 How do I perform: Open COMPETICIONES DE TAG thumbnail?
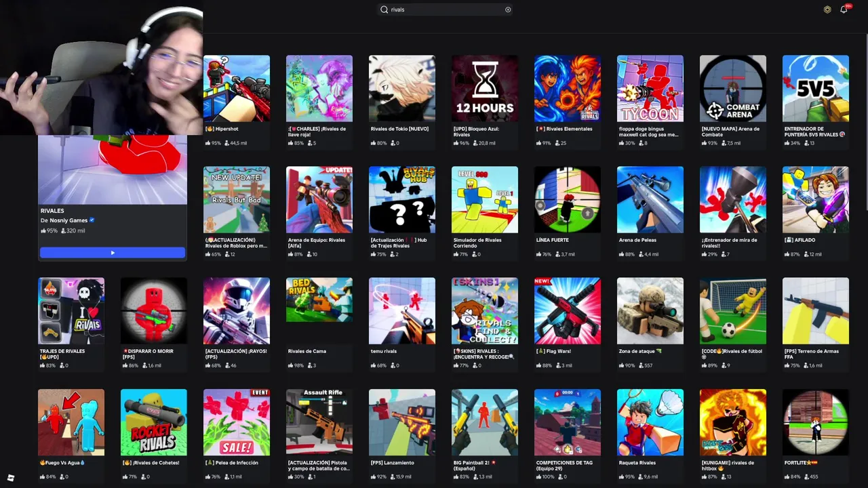568,422
